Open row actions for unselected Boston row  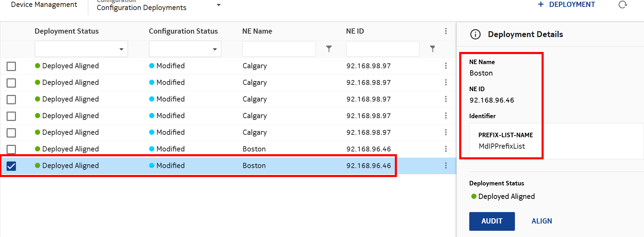(x=446, y=149)
